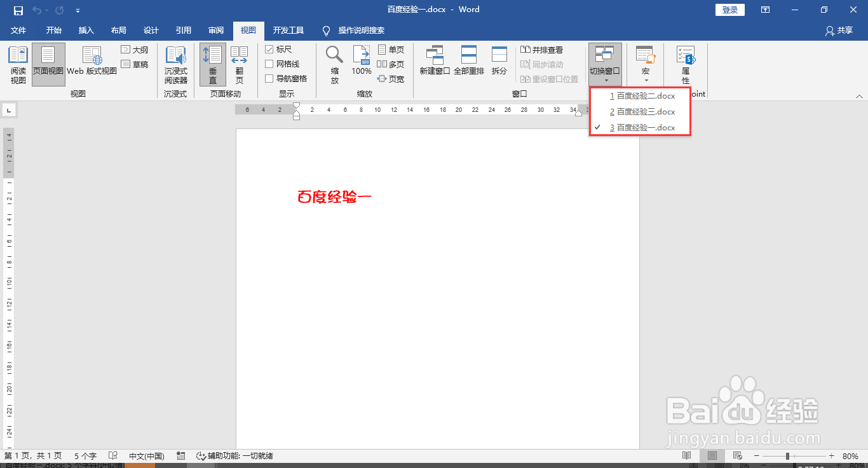Select 百度经验二.docx from window list
Screen dimensions: 868x468
(x=643, y=95)
